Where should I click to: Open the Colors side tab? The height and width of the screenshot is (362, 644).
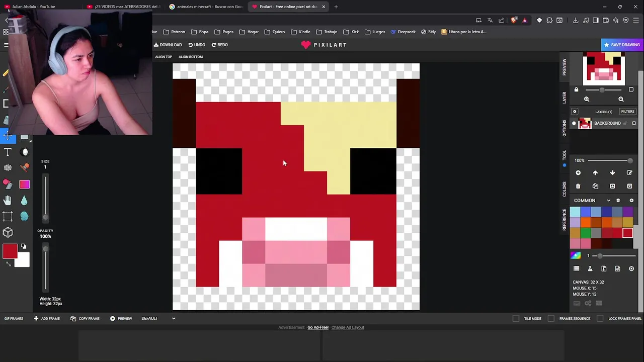pyautogui.click(x=565, y=189)
